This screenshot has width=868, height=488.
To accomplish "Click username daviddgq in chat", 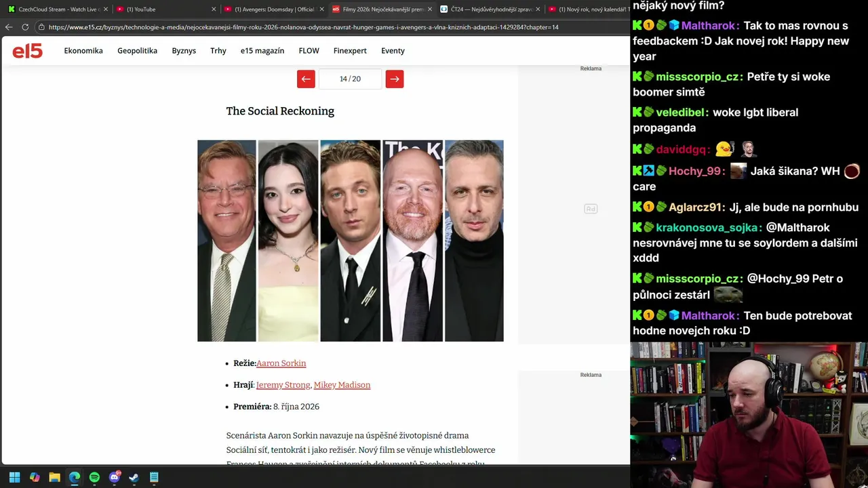I will [683, 149].
